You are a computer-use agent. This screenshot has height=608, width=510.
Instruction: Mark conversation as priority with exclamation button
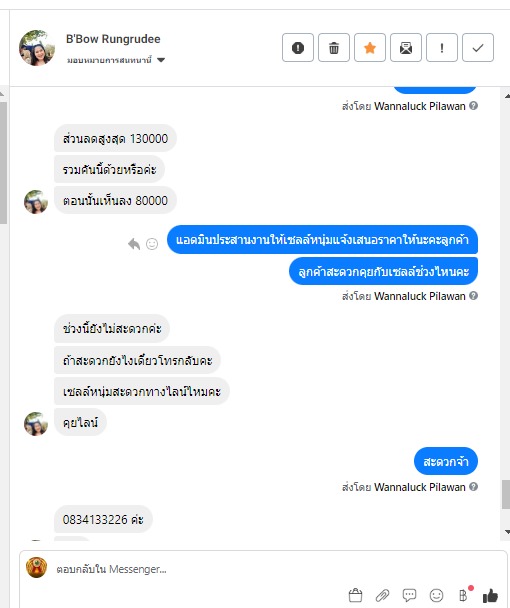pos(442,48)
